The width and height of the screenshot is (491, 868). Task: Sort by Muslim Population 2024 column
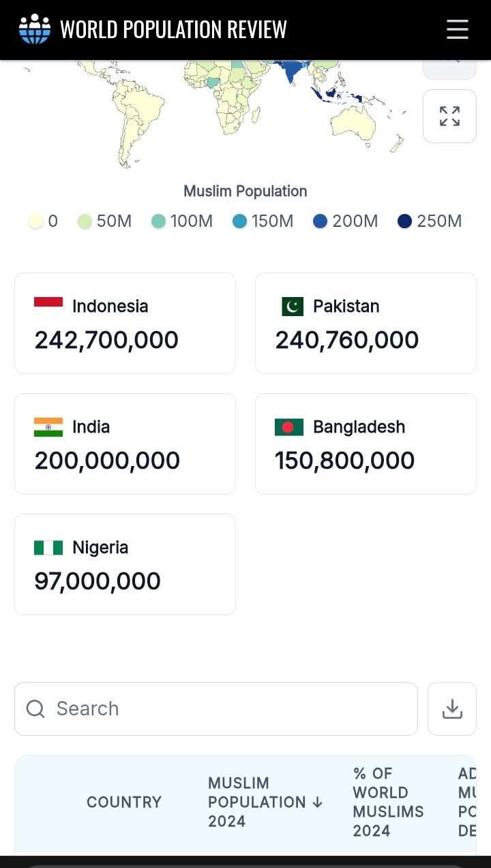tap(265, 802)
